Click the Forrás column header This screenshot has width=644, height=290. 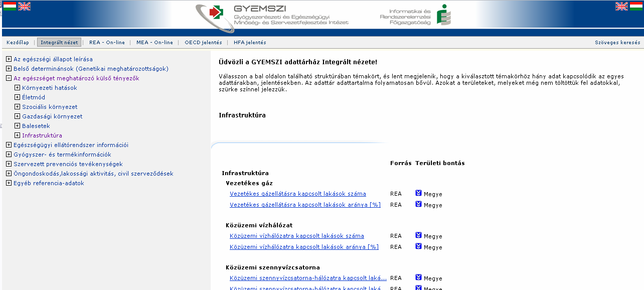(x=401, y=163)
